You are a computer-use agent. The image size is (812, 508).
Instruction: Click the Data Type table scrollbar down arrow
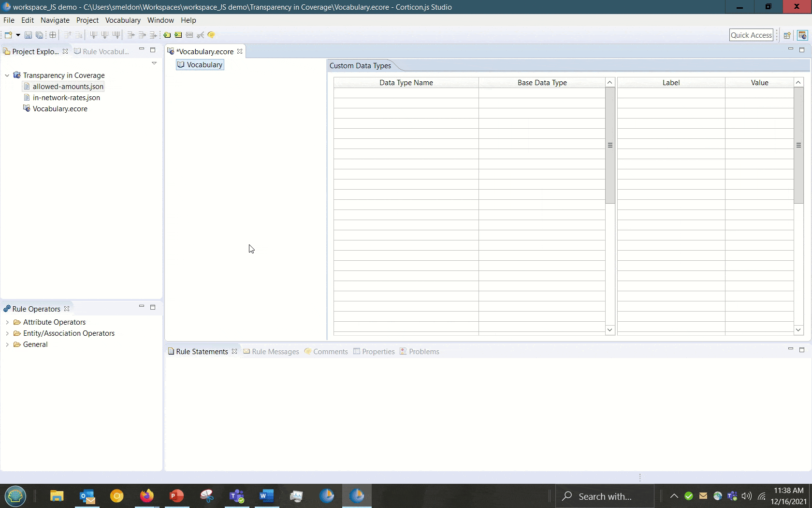pos(609,330)
